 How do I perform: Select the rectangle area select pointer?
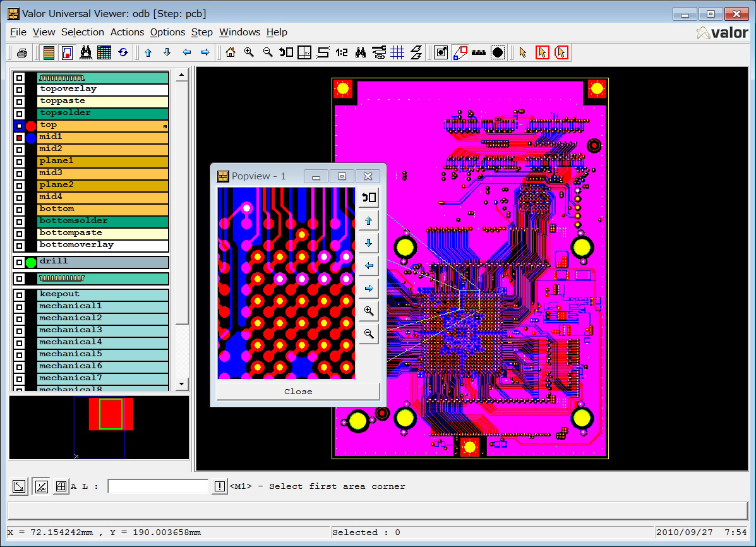coord(542,52)
